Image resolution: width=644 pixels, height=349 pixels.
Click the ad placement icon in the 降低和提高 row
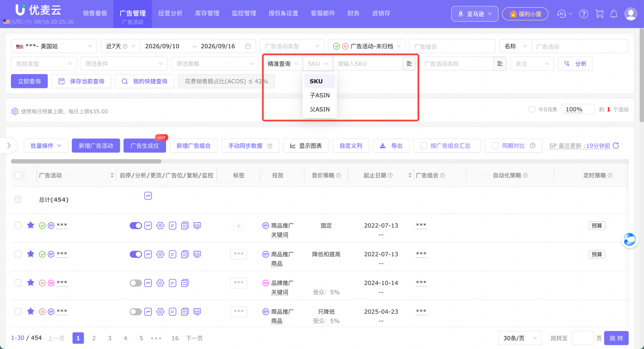[x=173, y=254]
